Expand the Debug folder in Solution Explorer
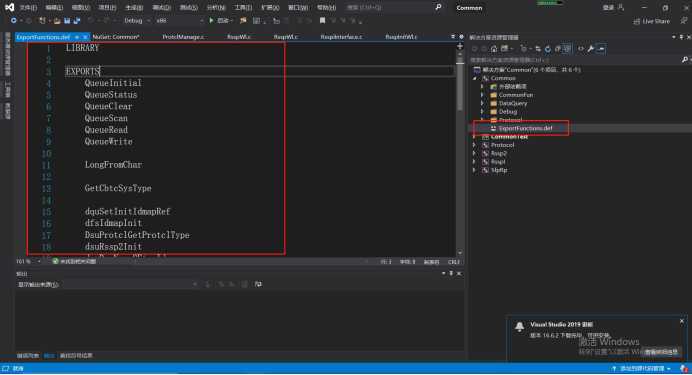Screen dimensions: 692x375 point(482,112)
